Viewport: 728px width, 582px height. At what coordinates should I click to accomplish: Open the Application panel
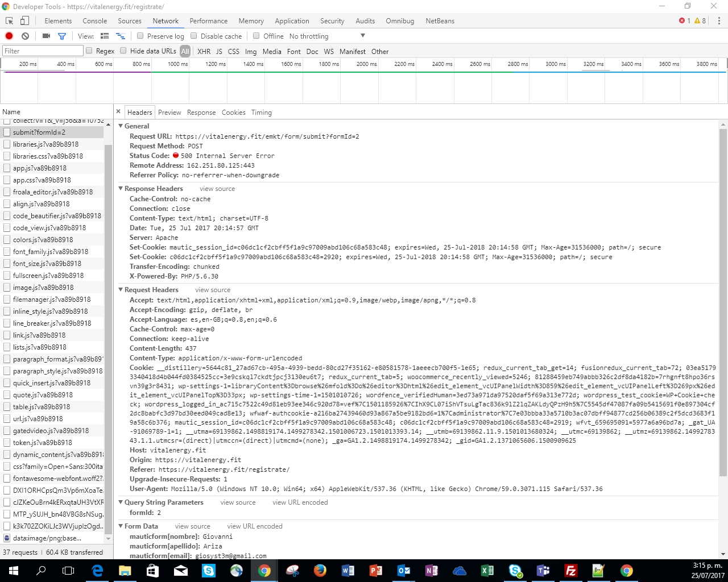[x=292, y=21]
